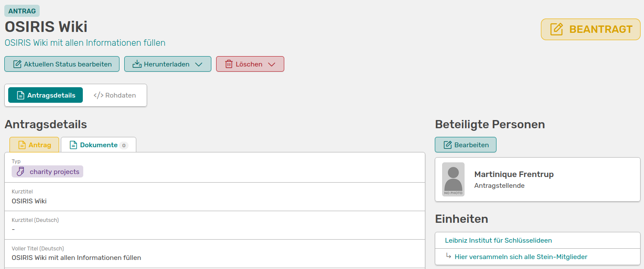This screenshot has width=644, height=269.
Task: Follow the Hier versammeln sich alle Stein-Mitglieder link
Action: click(x=521, y=257)
